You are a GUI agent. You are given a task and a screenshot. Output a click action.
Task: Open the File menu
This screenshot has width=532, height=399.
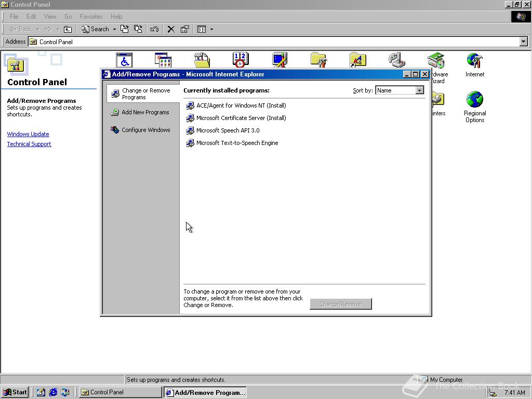coord(14,16)
